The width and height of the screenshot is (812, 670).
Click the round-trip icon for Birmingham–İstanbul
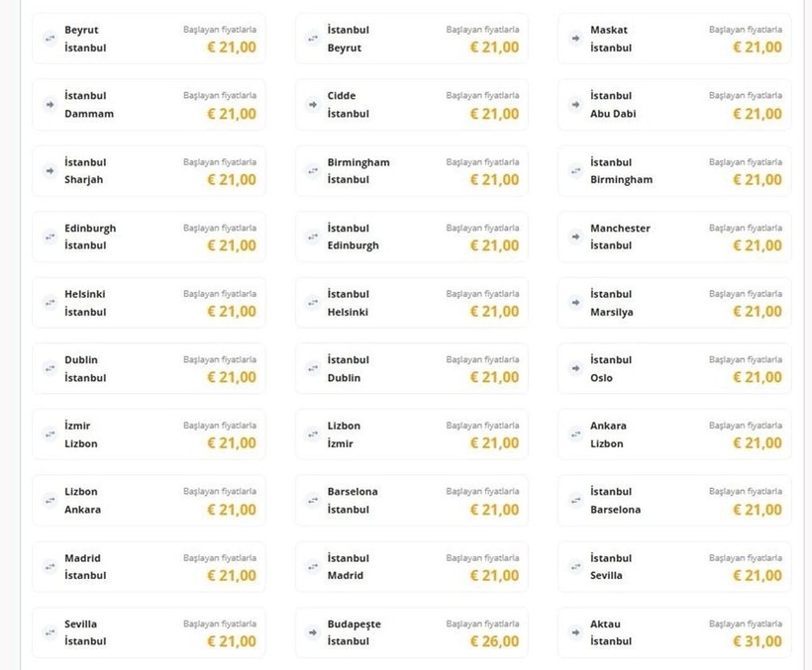313,170
